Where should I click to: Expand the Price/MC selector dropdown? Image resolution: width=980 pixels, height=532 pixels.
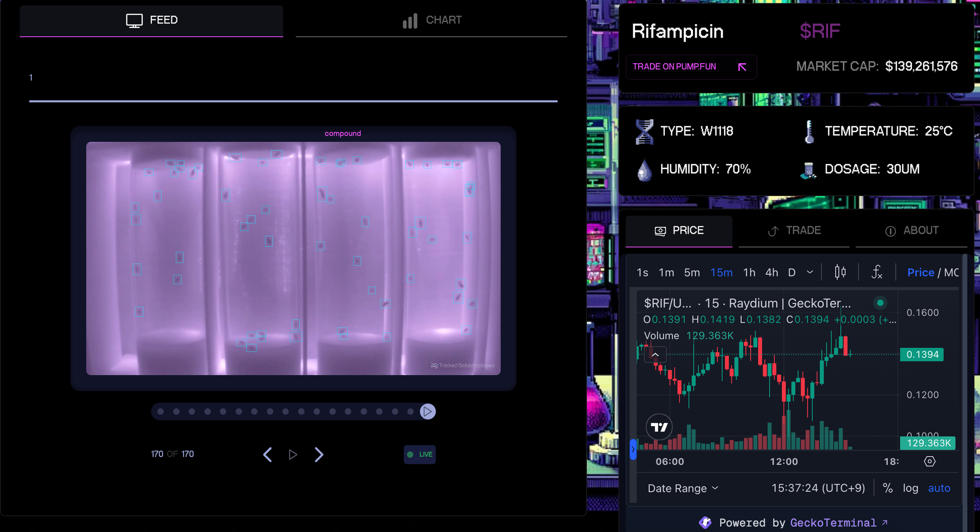[931, 271]
